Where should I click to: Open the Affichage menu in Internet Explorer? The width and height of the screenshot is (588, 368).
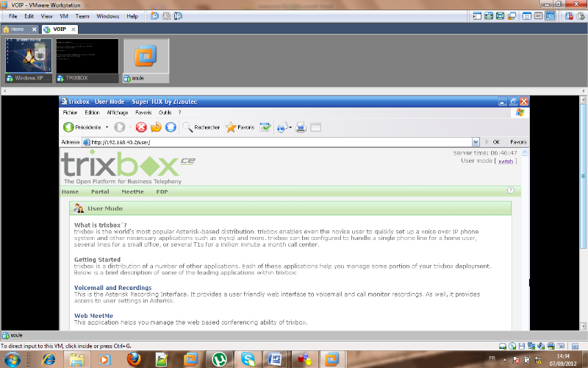[118, 113]
